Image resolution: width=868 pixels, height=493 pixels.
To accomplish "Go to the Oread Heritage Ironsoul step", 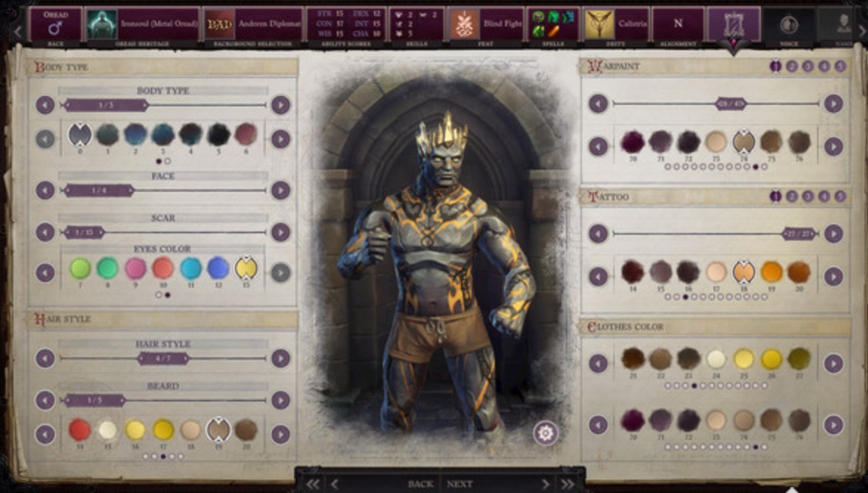I will point(143,24).
